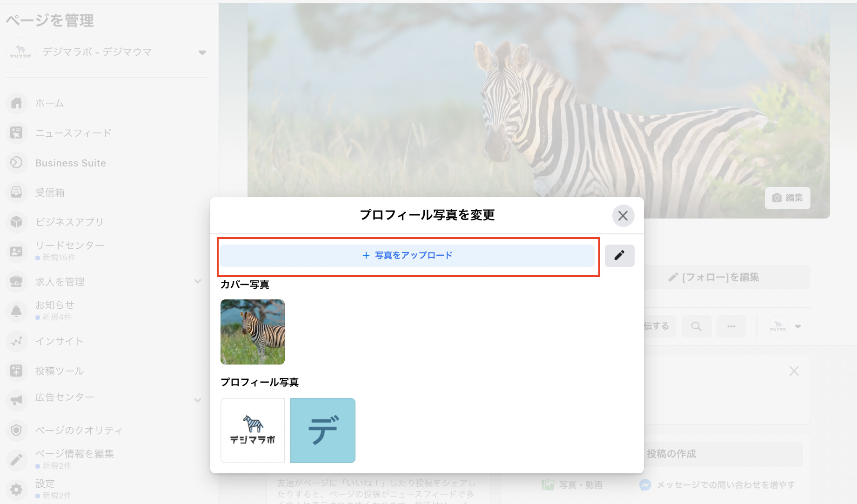Expand the 求人を管理 section chevron
The image size is (857, 504).
click(x=198, y=281)
